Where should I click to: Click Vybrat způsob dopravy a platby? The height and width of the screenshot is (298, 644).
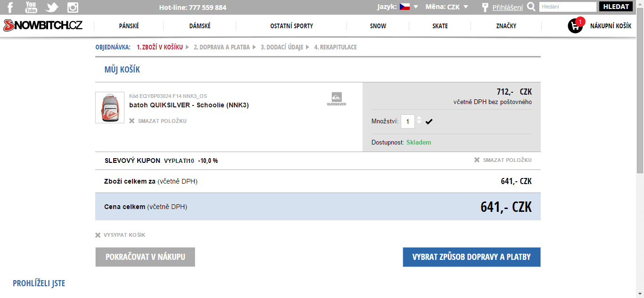coord(471,257)
